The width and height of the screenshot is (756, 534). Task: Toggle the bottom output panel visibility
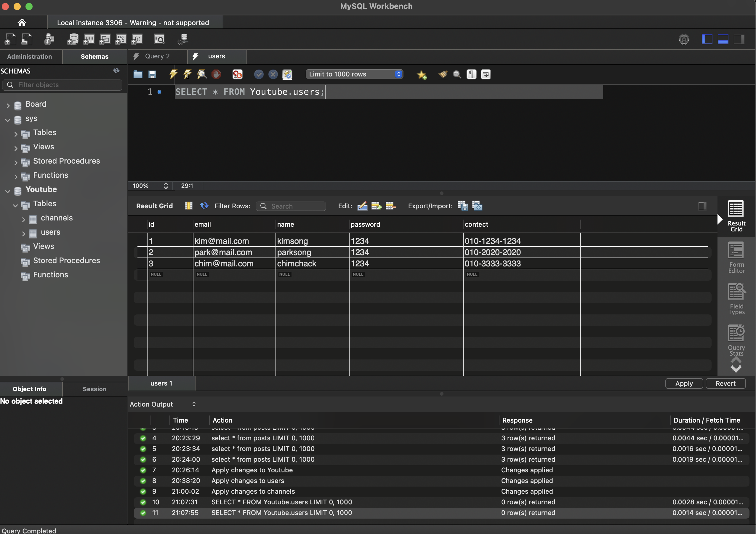[723, 39]
